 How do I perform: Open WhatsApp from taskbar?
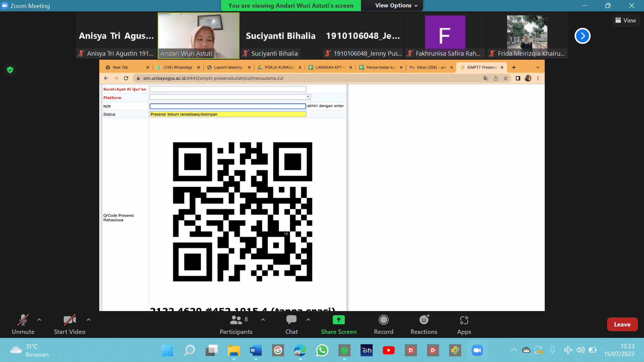[x=322, y=351]
